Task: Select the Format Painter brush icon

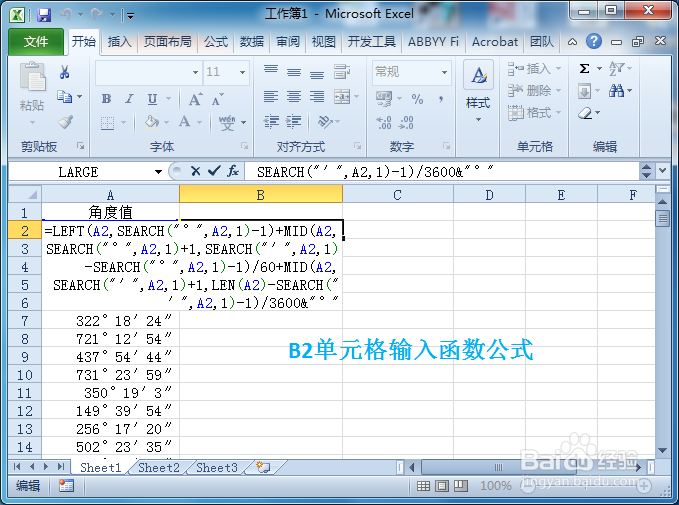Action: click(x=65, y=122)
